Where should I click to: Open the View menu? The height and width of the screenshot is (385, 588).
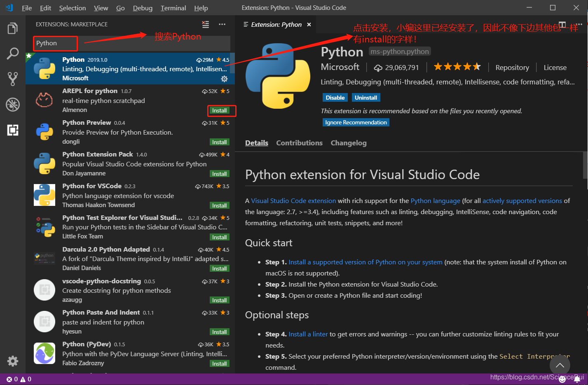click(101, 8)
